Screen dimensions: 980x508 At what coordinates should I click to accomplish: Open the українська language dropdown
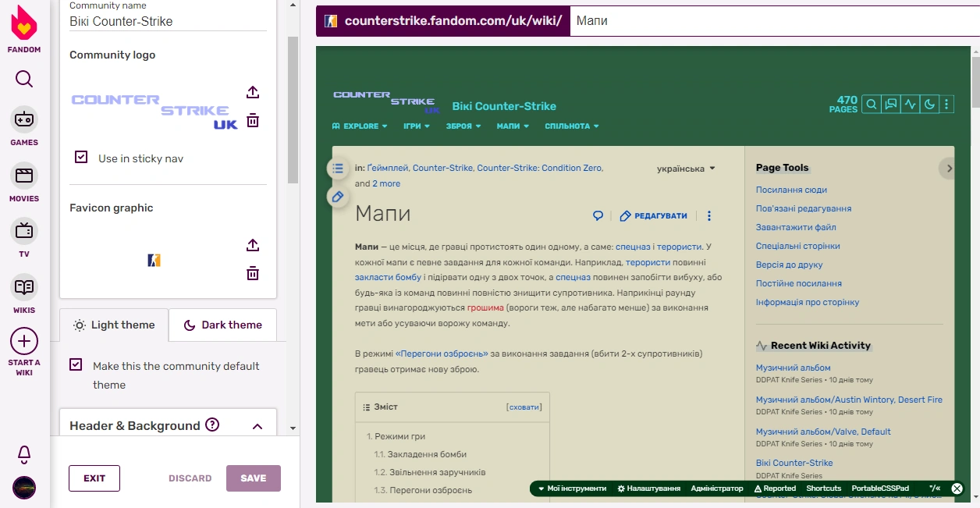(686, 169)
